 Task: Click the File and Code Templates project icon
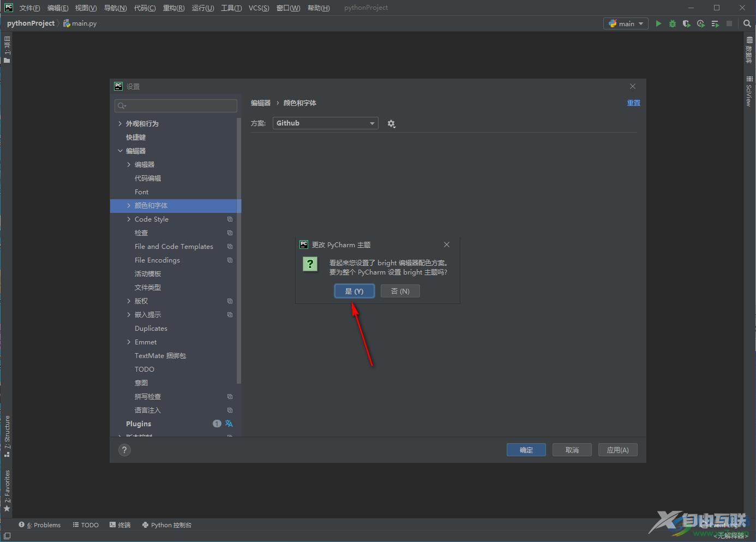(x=230, y=247)
